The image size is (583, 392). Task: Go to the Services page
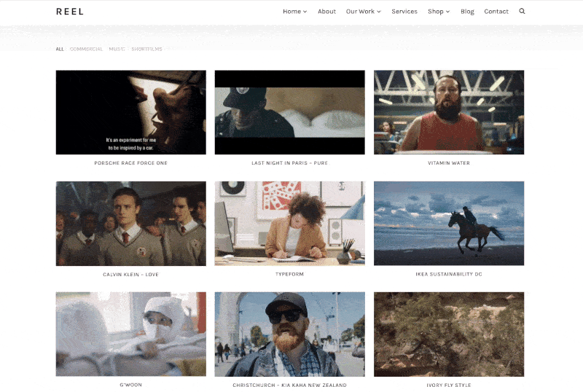404,12
